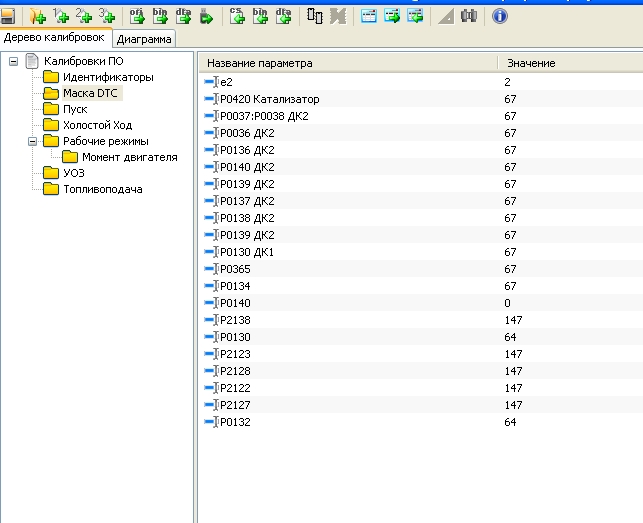This screenshot has width=643, height=523.
Task: Select the Топливоподача folder
Action: (x=102, y=189)
